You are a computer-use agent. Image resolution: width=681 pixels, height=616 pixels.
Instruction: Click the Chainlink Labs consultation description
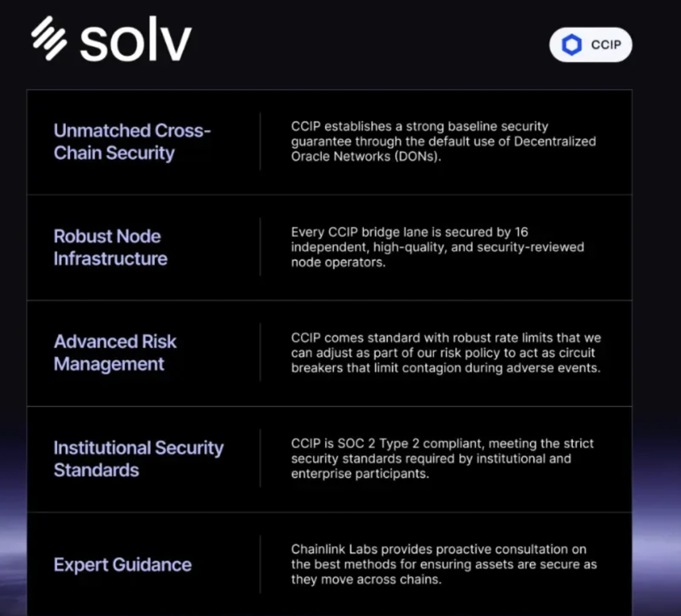(x=444, y=564)
